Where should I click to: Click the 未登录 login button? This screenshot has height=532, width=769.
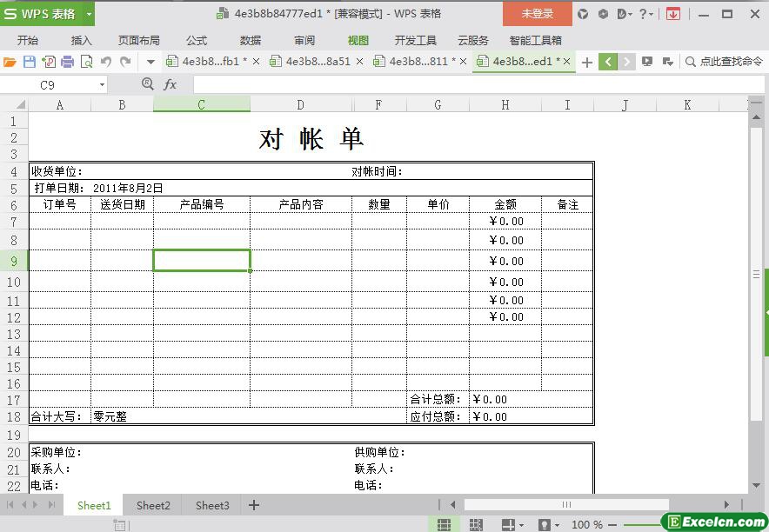tap(537, 14)
